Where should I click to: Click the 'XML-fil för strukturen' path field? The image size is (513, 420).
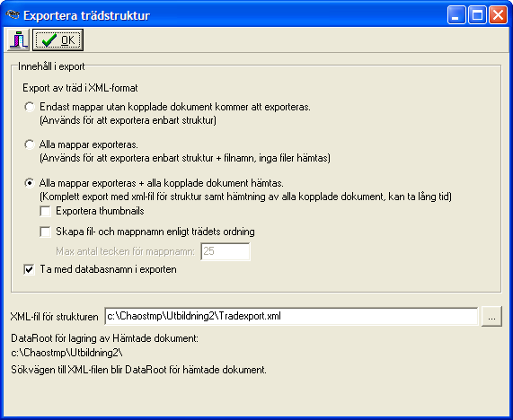click(x=291, y=317)
